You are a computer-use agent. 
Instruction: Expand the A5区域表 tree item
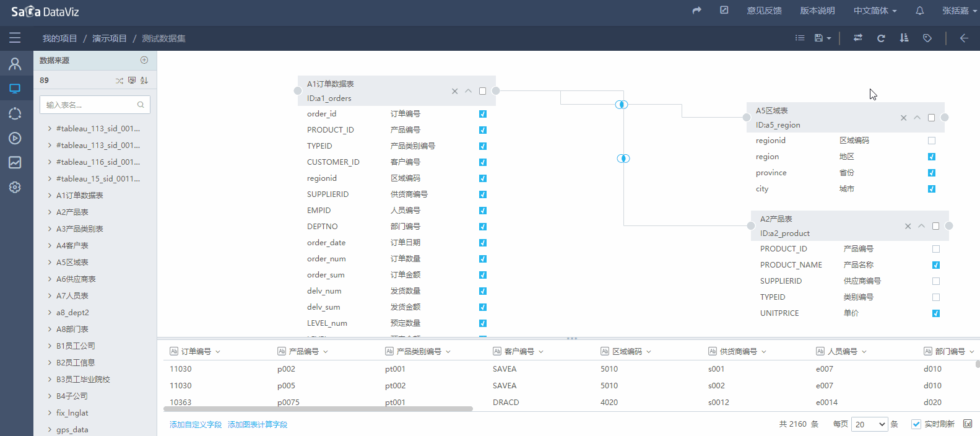[x=50, y=262]
